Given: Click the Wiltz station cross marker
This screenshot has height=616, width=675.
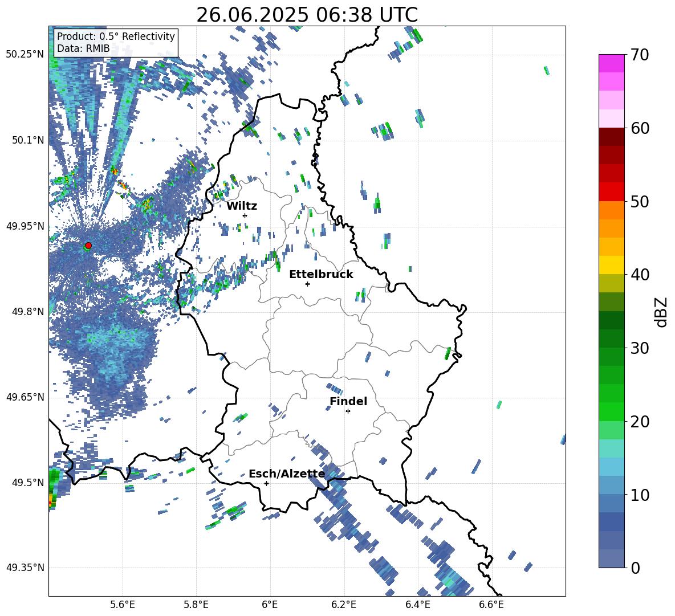Looking at the screenshot, I should click(245, 215).
